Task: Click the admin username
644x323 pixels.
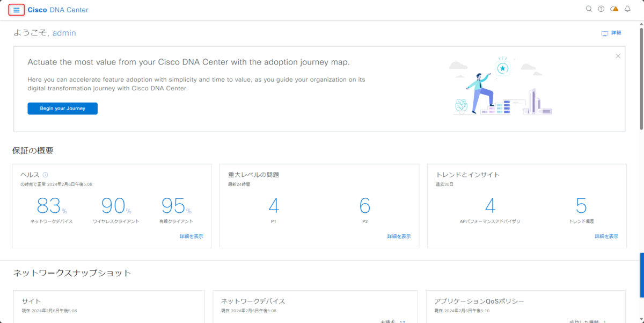Action: point(64,33)
